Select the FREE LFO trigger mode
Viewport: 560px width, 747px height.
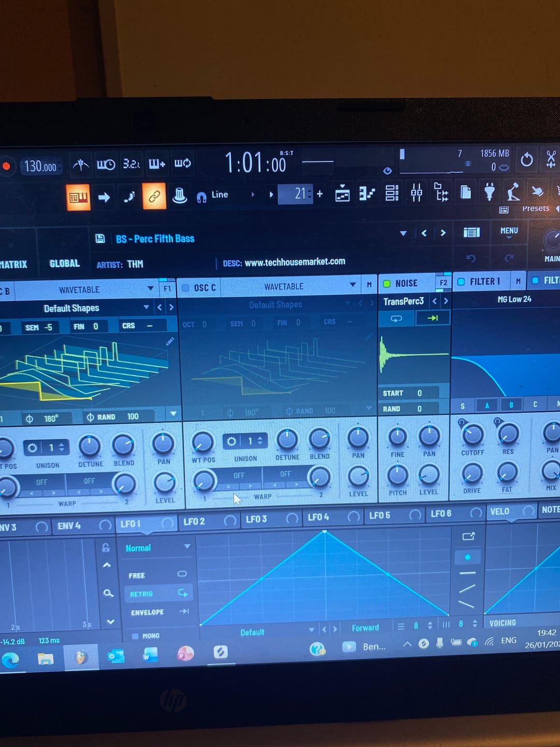[x=158, y=575]
